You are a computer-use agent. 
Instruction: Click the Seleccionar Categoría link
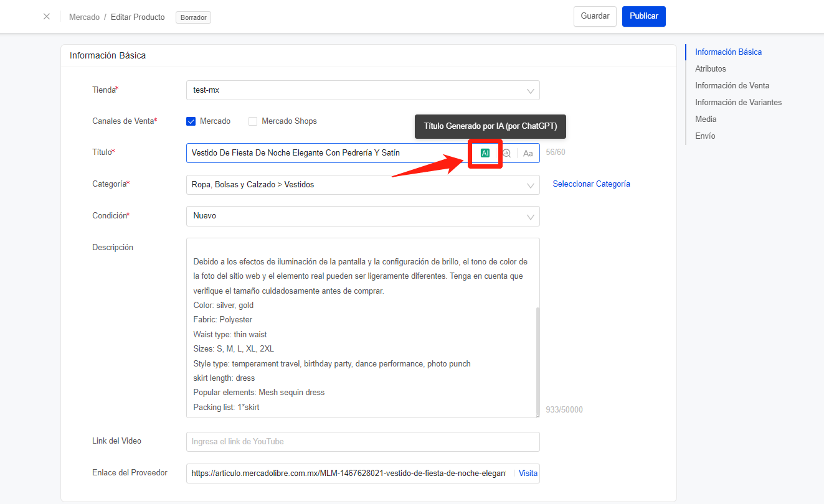[591, 184]
